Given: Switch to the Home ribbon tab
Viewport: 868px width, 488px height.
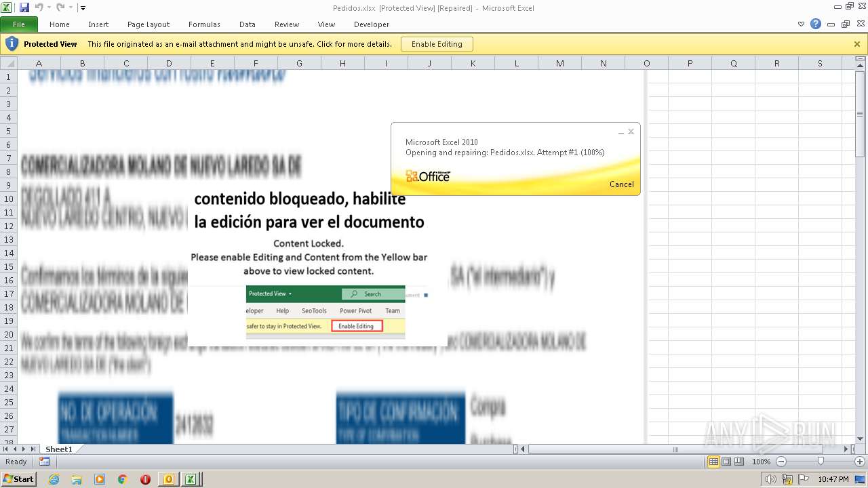Looking at the screenshot, I should pos(60,24).
